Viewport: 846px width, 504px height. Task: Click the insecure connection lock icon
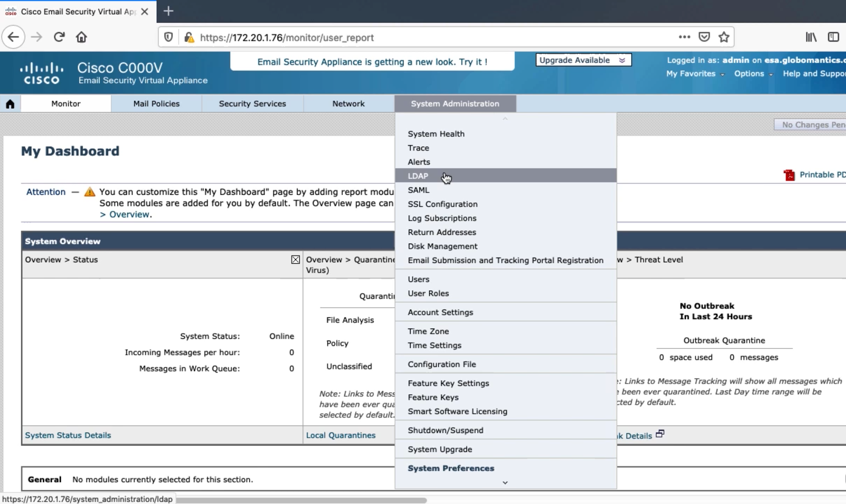click(x=189, y=37)
